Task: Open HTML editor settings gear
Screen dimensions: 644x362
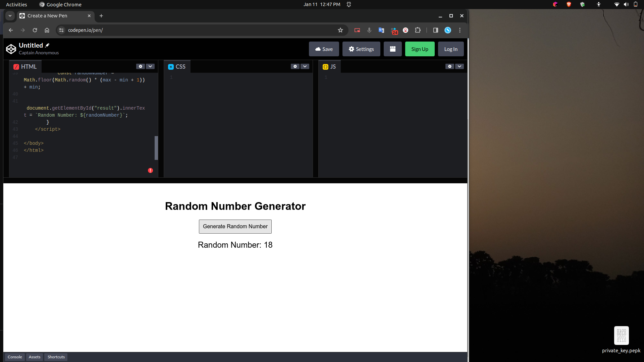Action: coord(141,66)
